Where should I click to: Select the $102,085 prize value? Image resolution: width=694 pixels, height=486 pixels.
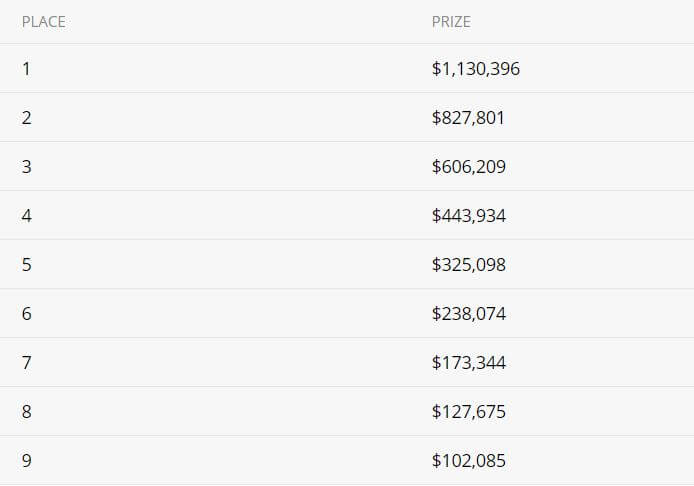[469, 461]
